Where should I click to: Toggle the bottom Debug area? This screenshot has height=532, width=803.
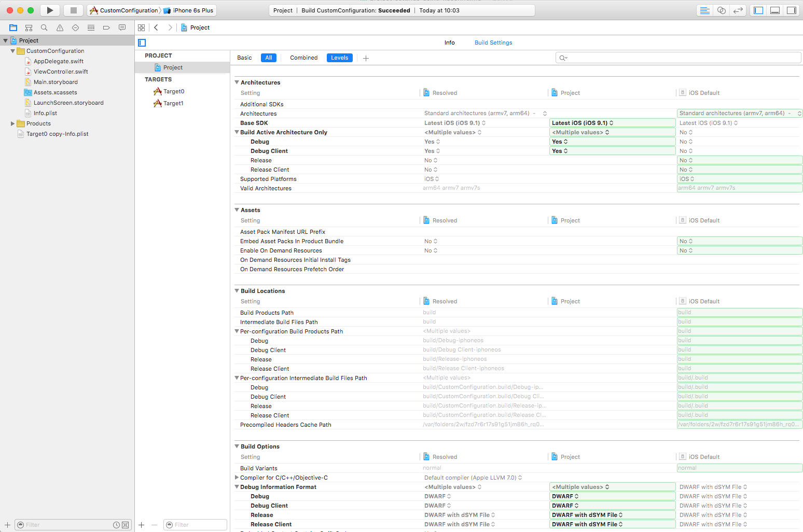click(x=775, y=10)
